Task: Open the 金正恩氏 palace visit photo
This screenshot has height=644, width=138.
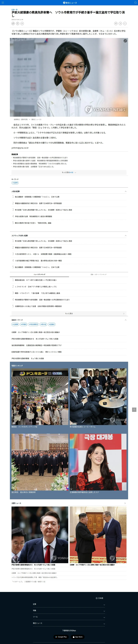Action: (40, 462)
